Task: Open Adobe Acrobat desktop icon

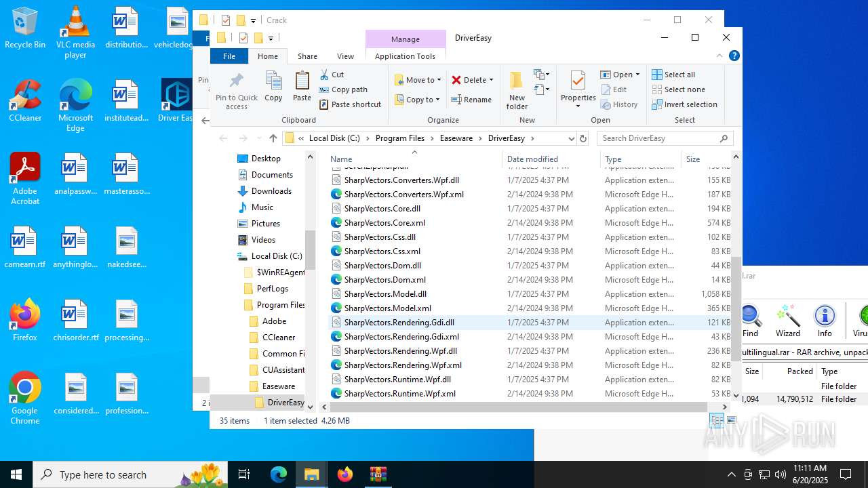Action: [25, 179]
